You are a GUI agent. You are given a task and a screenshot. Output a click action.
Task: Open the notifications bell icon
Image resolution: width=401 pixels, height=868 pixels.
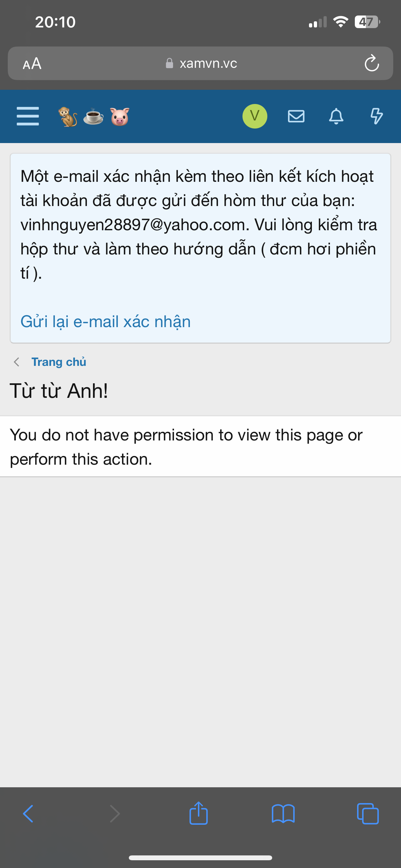pyautogui.click(x=336, y=116)
